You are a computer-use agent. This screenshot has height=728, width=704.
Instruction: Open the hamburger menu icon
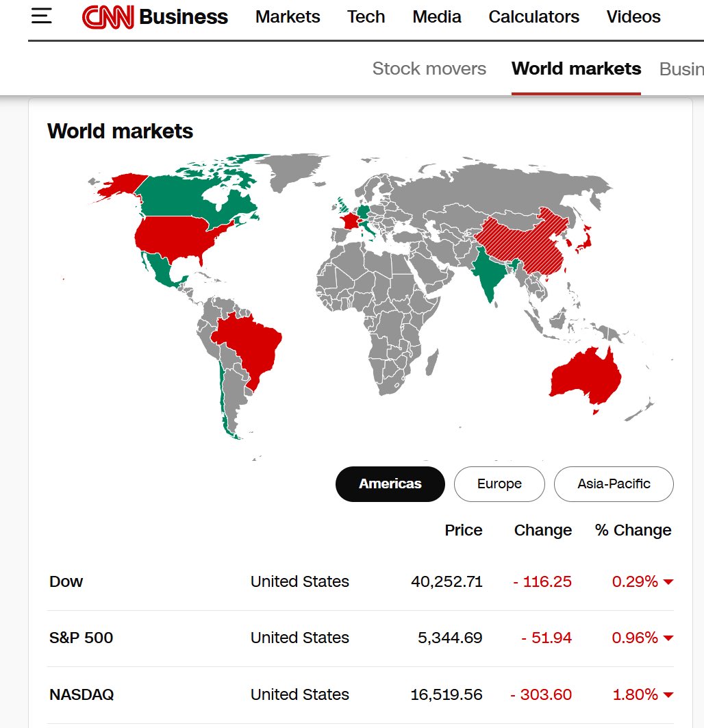pos(41,16)
